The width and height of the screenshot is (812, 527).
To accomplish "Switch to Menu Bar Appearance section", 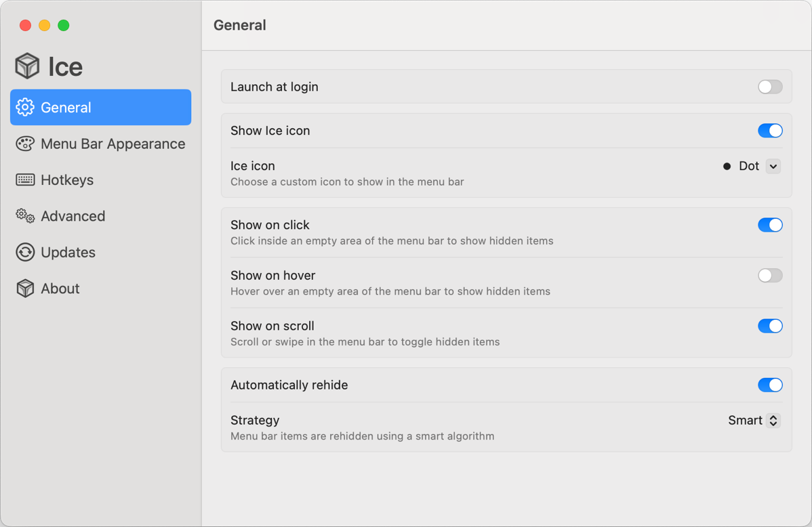I will [113, 144].
